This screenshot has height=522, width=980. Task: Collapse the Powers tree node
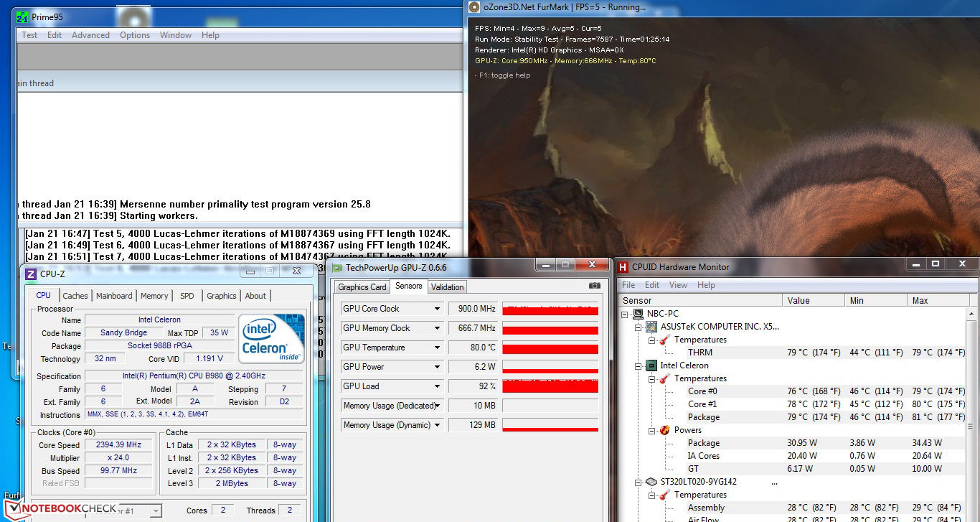[651, 430]
